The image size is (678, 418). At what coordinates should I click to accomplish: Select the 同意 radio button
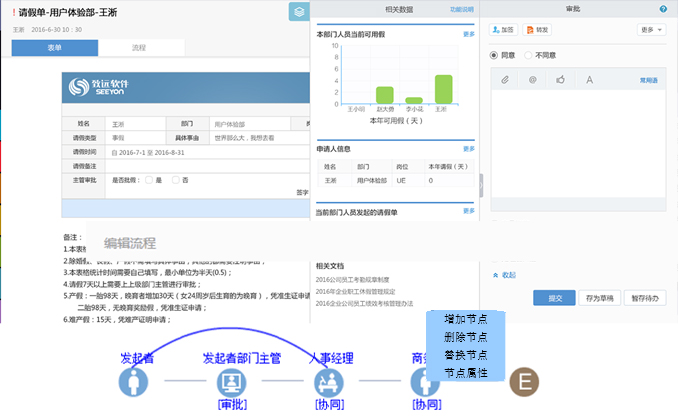[495, 55]
